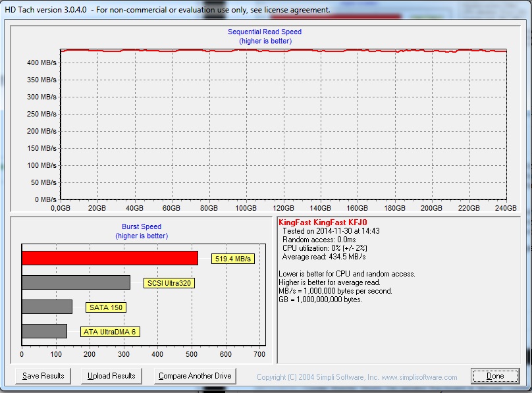Click the 60GB axis label
The image size is (532, 393).
[171, 208]
